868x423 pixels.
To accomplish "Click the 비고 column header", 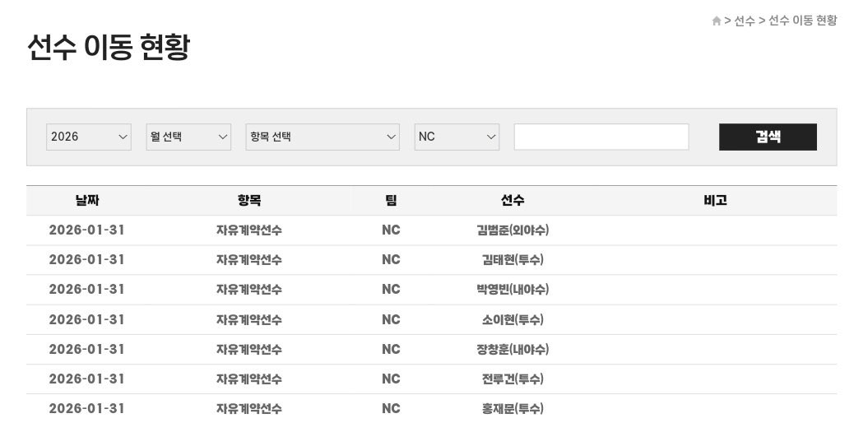I will [x=715, y=201].
